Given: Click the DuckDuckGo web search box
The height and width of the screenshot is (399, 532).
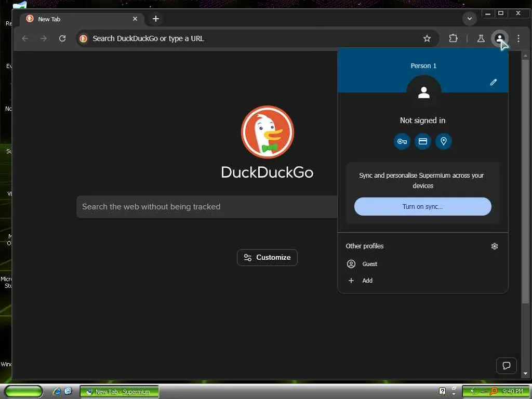Looking at the screenshot, I should (x=207, y=207).
